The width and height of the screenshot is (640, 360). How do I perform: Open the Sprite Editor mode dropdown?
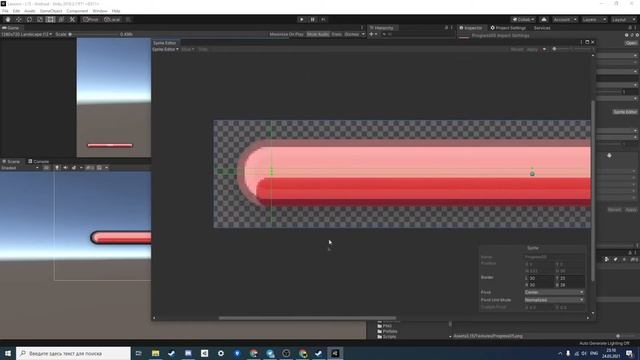(x=165, y=49)
